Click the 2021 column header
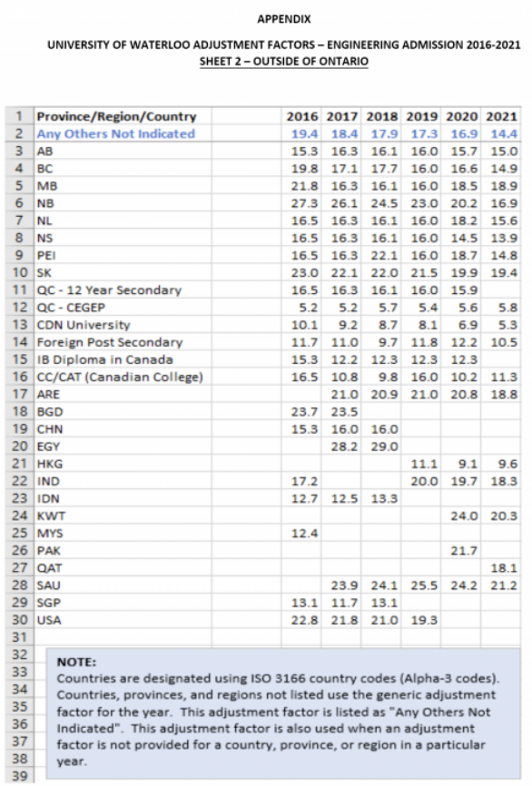This screenshot has height=786, width=532. coord(500,116)
